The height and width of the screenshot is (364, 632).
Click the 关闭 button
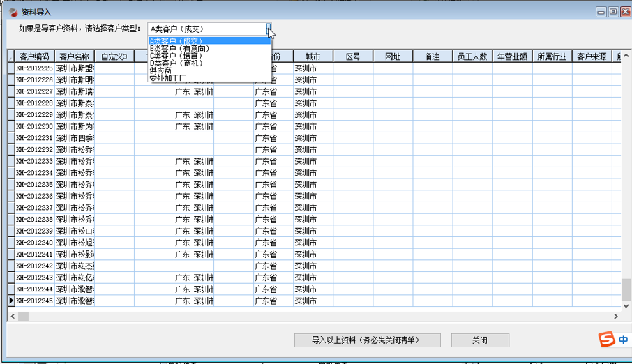pyautogui.click(x=480, y=340)
